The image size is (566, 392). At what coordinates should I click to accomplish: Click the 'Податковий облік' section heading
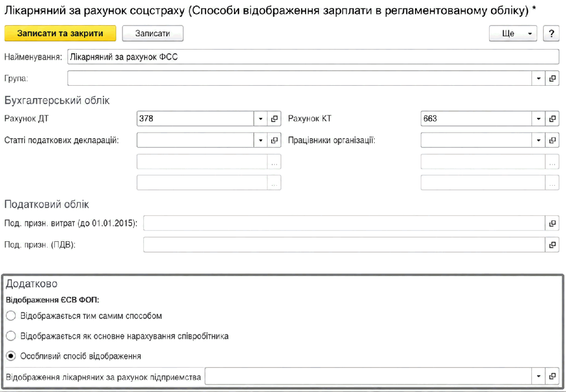coord(47,204)
